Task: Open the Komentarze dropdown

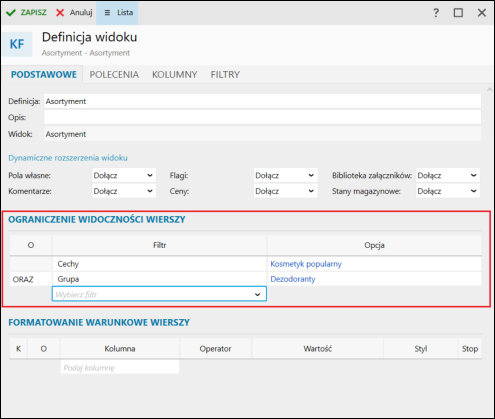Action: (124, 191)
